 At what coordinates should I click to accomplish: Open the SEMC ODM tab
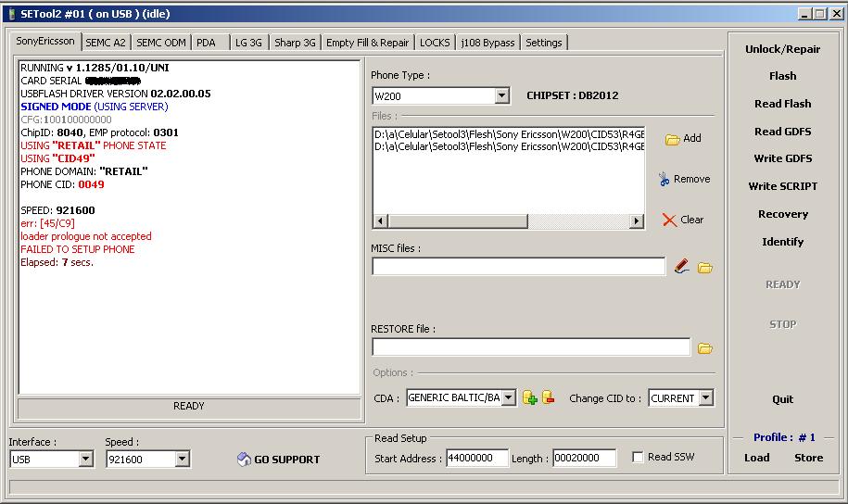[161, 43]
